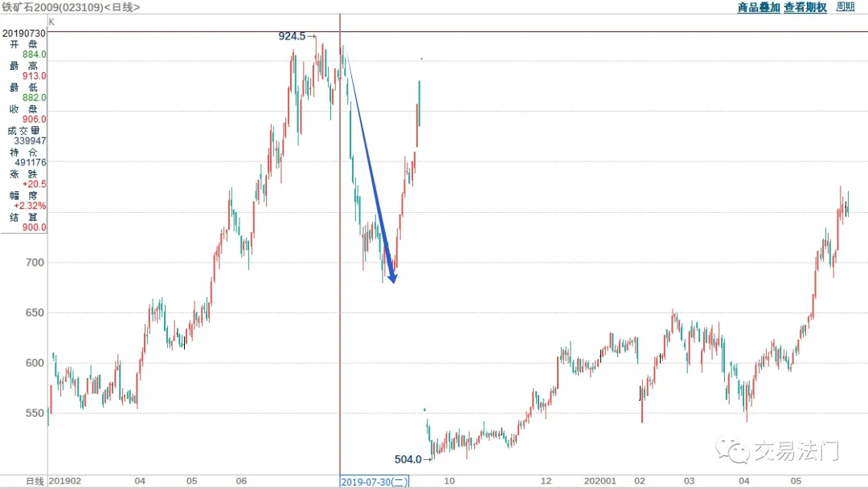Select the 收盘 value 906.0
This screenshot has width=868, height=489.
35,119
